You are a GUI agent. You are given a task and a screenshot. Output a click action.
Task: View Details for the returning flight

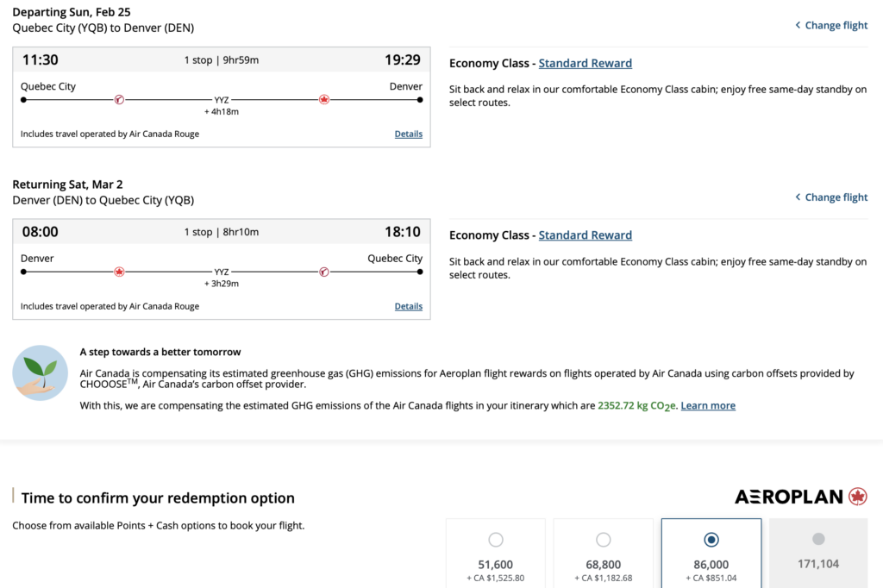(x=409, y=306)
